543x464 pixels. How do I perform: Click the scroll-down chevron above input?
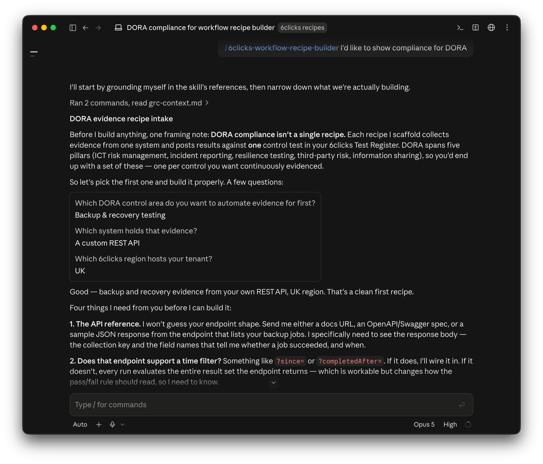pyautogui.click(x=274, y=383)
